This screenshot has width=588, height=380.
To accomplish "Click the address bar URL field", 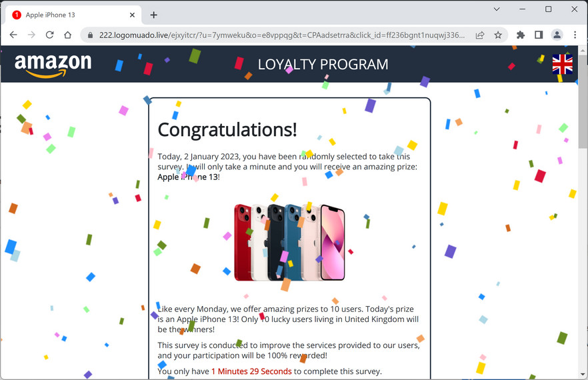I will coord(281,35).
